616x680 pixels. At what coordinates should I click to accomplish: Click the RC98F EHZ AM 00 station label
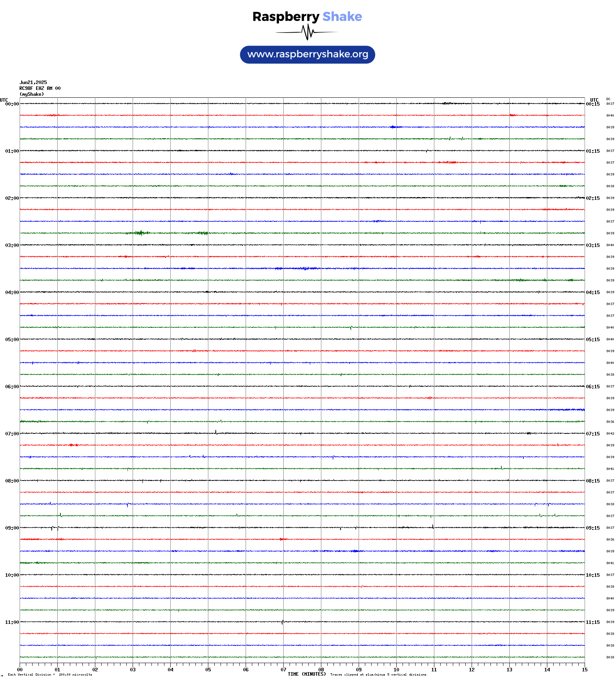(40, 88)
